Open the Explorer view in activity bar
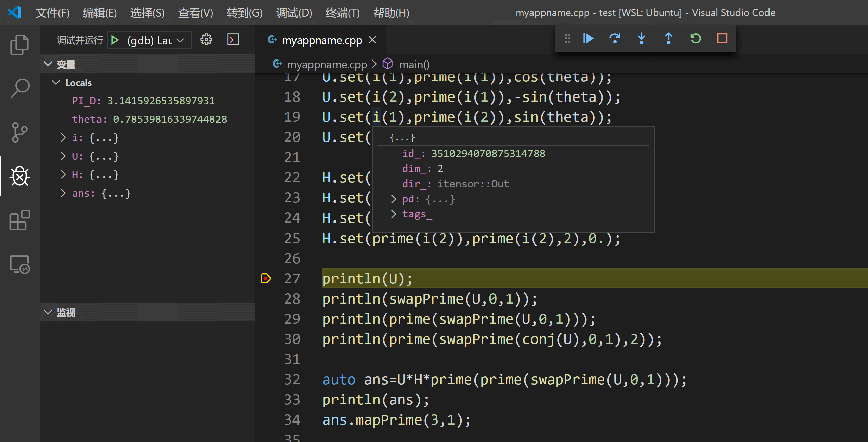This screenshot has width=868, height=442. [x=19, y=45]
